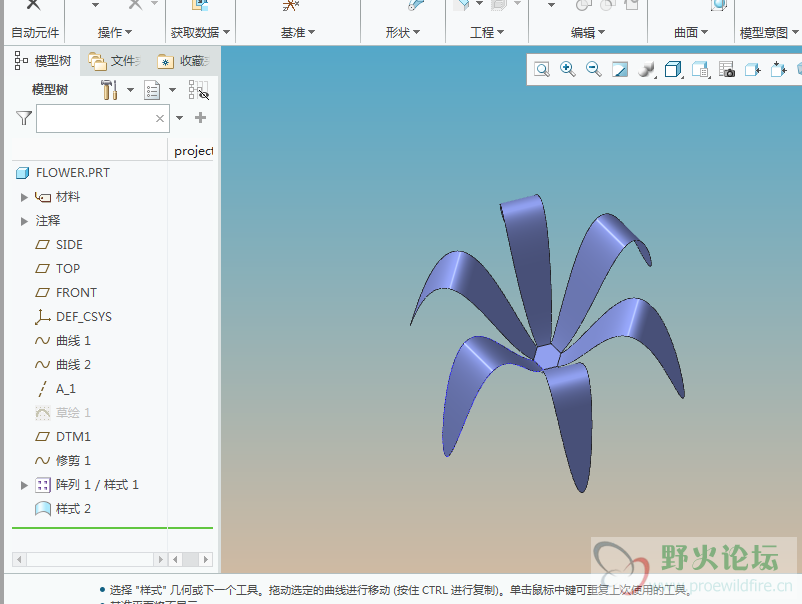Click the material tag icon beside 材料

tap(43, 197)
